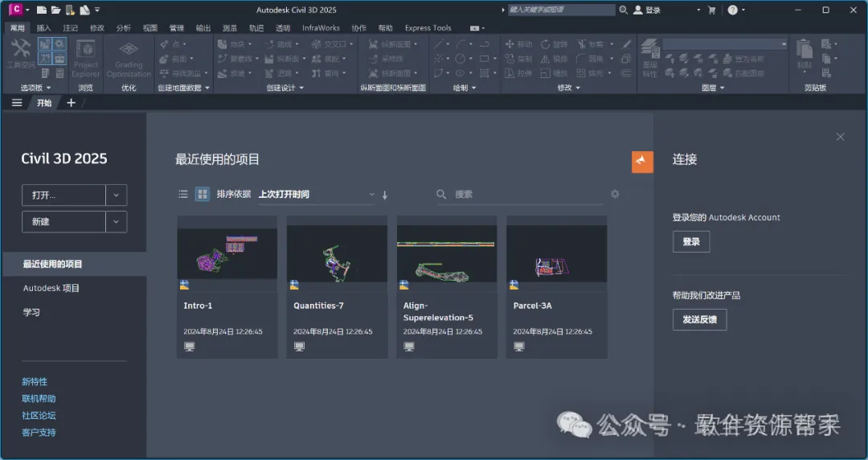Open the 上次打开时间 sort-by dropdown
The image size is (868, 460).
pyautogui.click(x=317, y=195)
